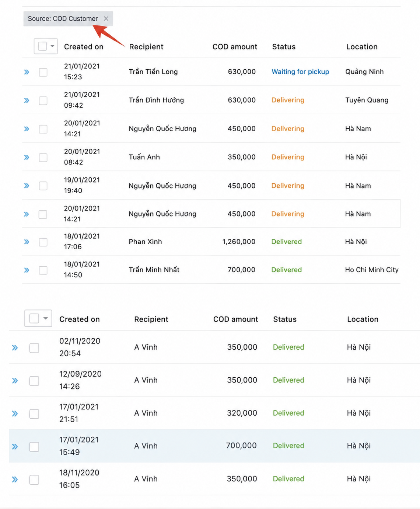
Task: Open the select-all dropdown arrow in bottom table
Action: [46, 318]
